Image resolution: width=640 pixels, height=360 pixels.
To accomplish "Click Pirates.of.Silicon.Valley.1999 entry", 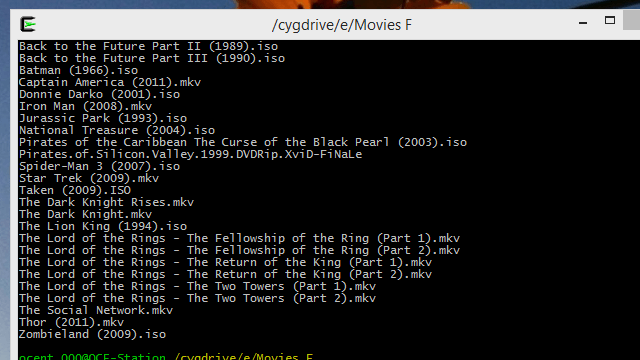I will pos(190,154).
